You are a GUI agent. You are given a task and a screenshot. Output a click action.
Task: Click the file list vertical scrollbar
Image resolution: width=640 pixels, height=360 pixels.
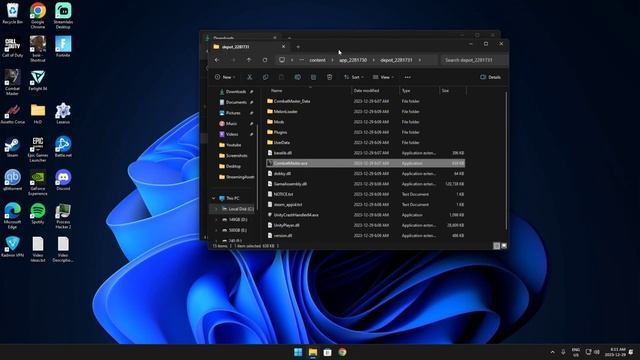click(506, 160)
